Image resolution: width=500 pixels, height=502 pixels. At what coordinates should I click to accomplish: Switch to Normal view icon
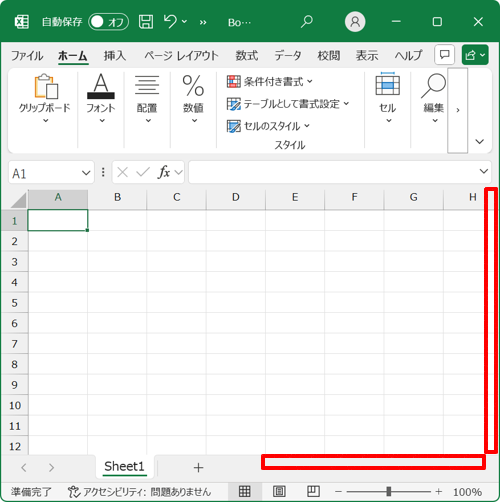[245, 491]
